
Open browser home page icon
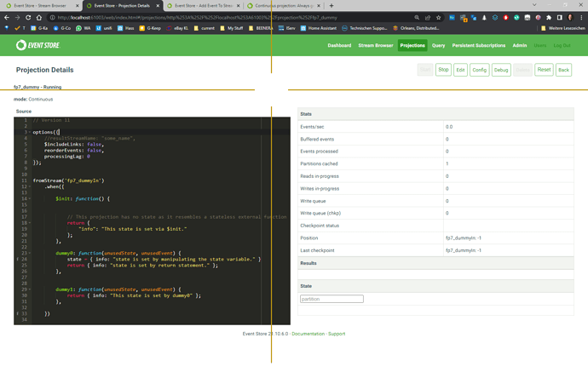click(39, 18)
